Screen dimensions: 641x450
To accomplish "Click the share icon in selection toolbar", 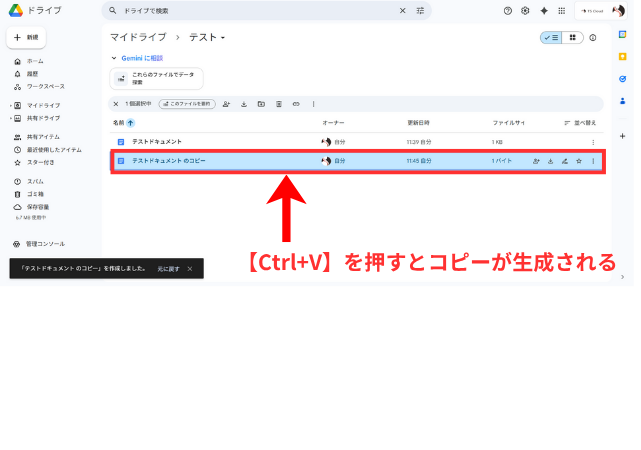I will point(226,103).
